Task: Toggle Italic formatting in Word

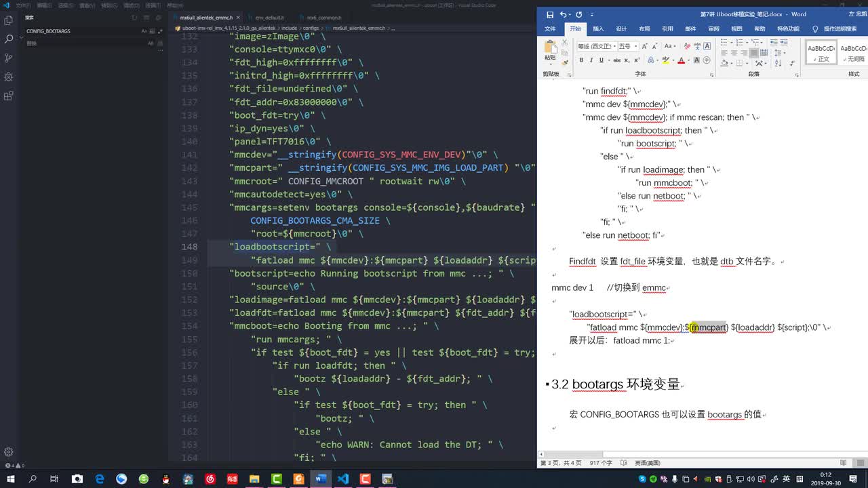Action: 591,60
